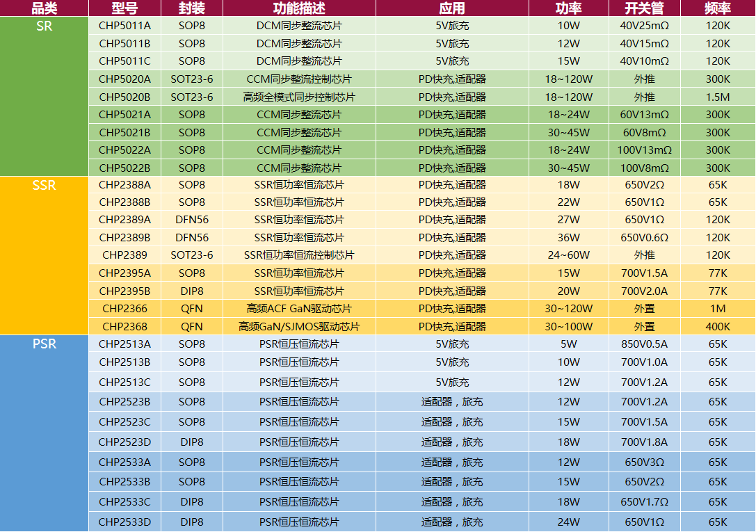Select the SSR category cell

tap(44, 255)
